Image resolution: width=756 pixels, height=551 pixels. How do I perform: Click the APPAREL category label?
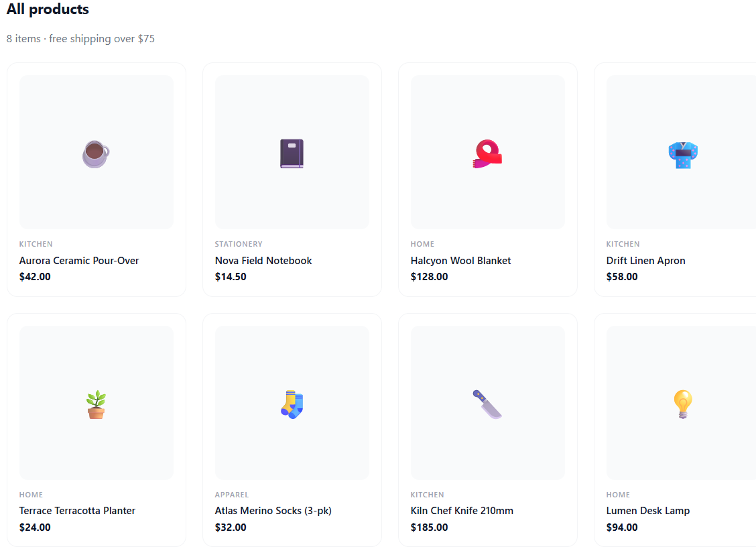pos(232,495)
